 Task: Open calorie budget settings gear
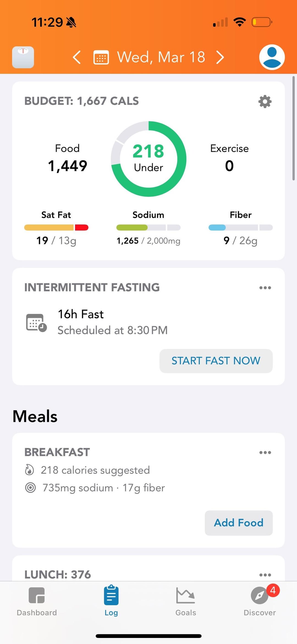click(265, 102)
